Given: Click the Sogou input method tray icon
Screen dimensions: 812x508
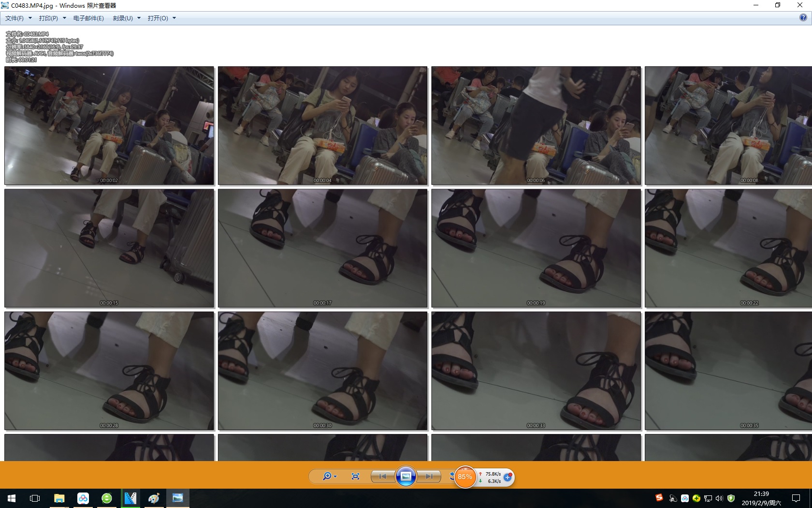Looking at the screenshot, I should [x=659, y=498].
